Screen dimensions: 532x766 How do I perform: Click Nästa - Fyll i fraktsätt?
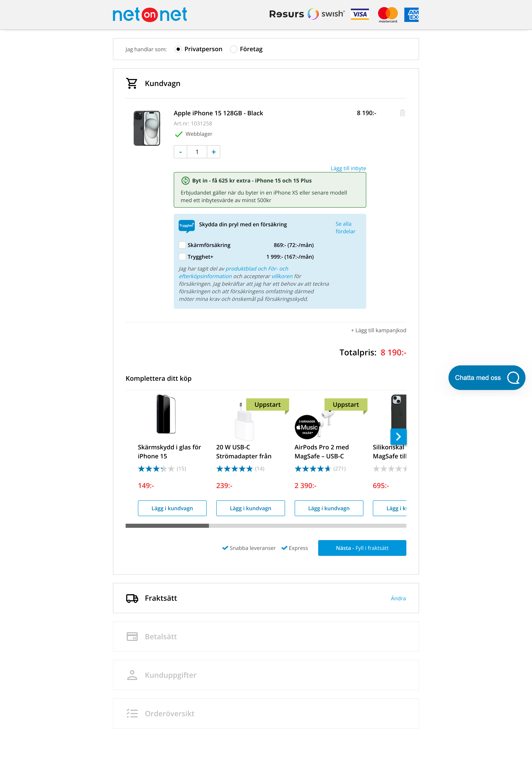tap(362, 548)
